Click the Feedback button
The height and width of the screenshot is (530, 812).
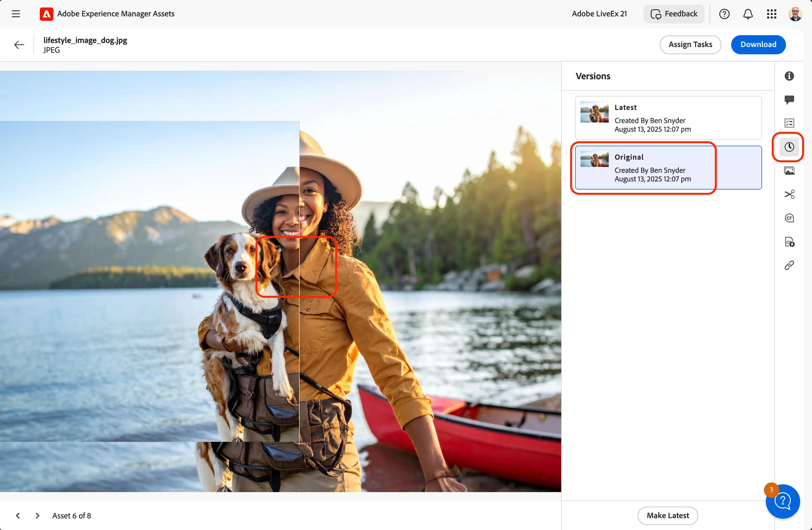coord(674,14)
